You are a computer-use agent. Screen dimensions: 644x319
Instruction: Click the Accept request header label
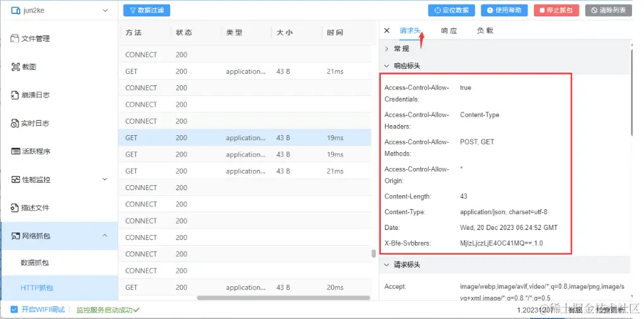click(395, 287)
